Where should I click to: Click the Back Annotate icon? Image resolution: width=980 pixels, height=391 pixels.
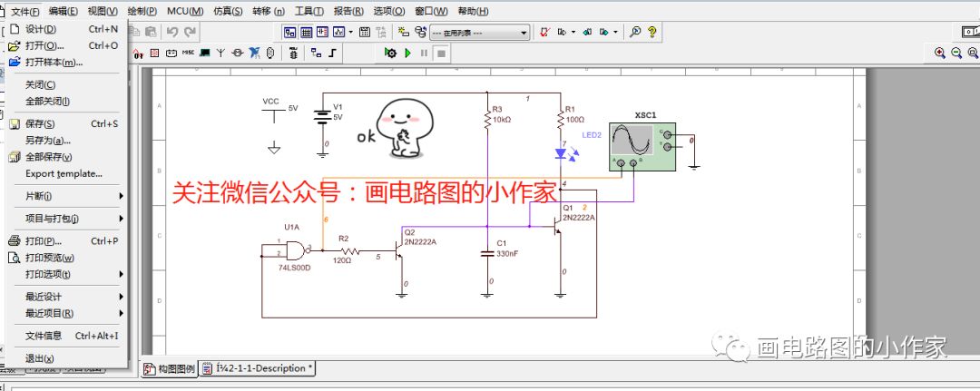point(587,32)
